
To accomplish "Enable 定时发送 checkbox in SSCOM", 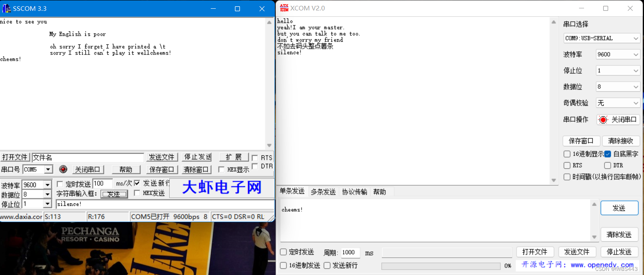I will pyautogui.click(x=60, y=184).
